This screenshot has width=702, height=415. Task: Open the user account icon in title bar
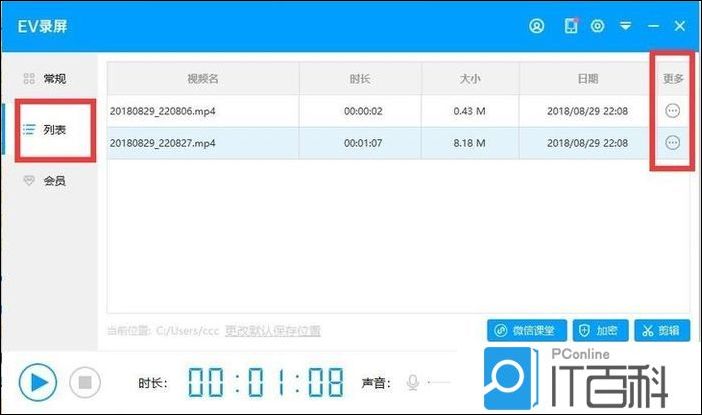536,26
